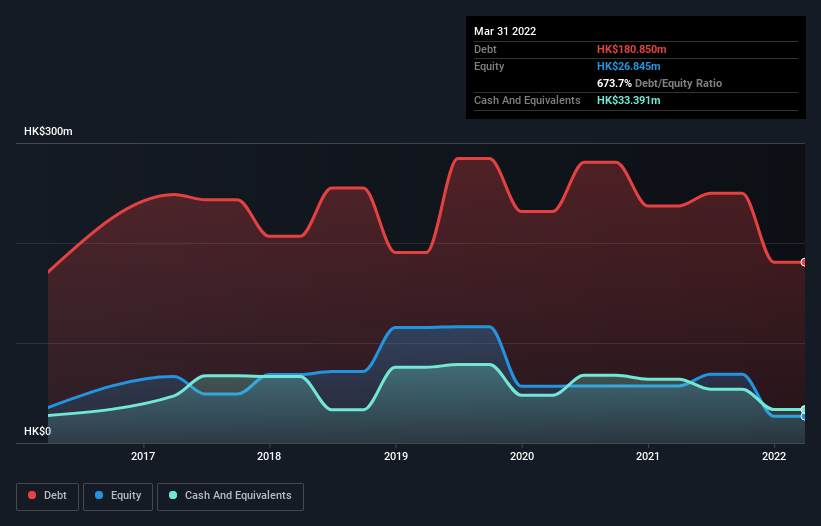821x526 pixels.
Task: Click the 2019 x-axis label
Action: coord(396,456)
